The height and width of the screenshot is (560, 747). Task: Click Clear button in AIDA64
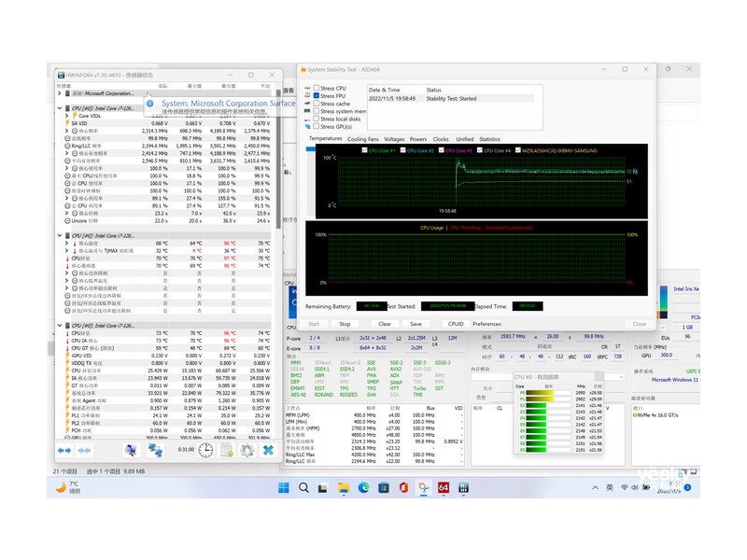385,324
